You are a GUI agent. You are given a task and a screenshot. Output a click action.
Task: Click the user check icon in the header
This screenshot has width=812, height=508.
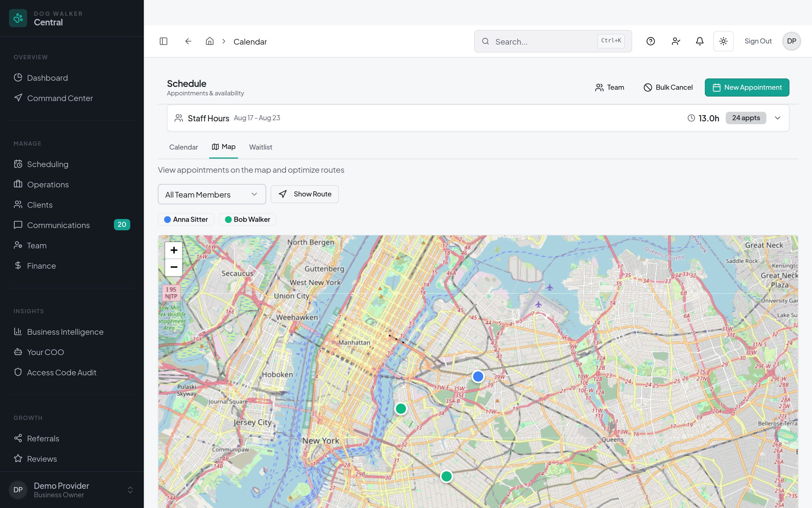pos(676,41)
